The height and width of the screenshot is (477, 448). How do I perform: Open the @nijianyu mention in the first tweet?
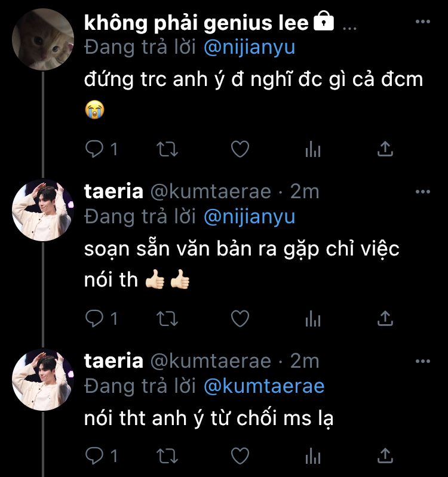pyautogui.click(x=249, y=47)
